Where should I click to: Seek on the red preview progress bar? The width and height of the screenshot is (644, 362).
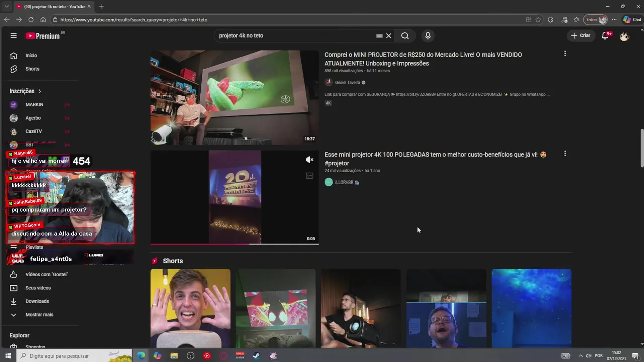234,244
